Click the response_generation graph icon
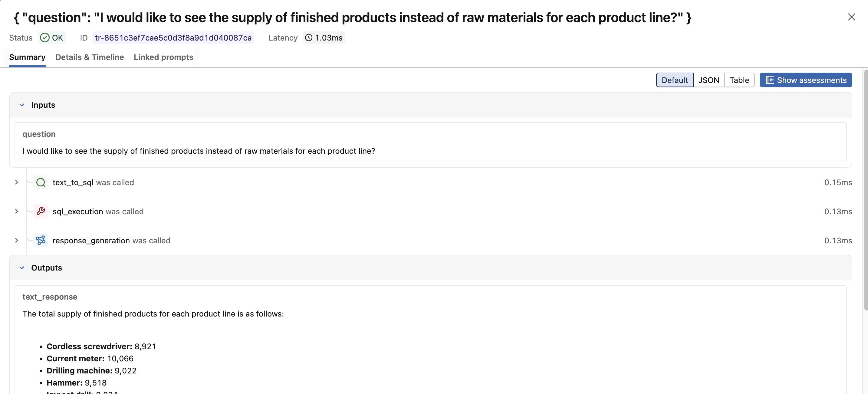 [41, 240]
